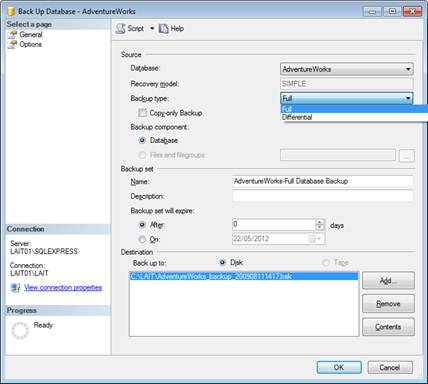Click the files and filegroups text field
The image size is (428, 384).
(x=338, y=155)
